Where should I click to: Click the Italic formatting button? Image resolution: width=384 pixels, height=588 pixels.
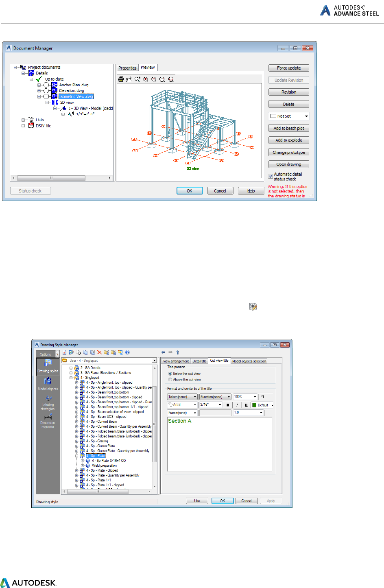(237, 405)
